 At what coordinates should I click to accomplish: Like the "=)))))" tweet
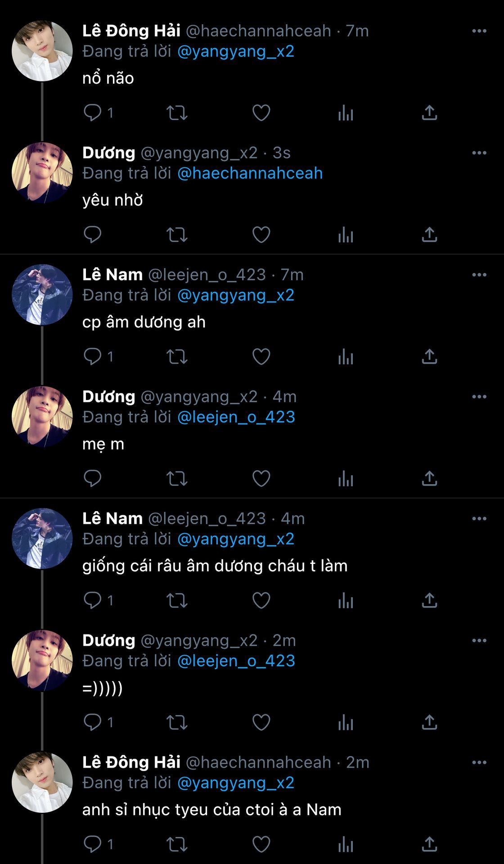(261, 722)
